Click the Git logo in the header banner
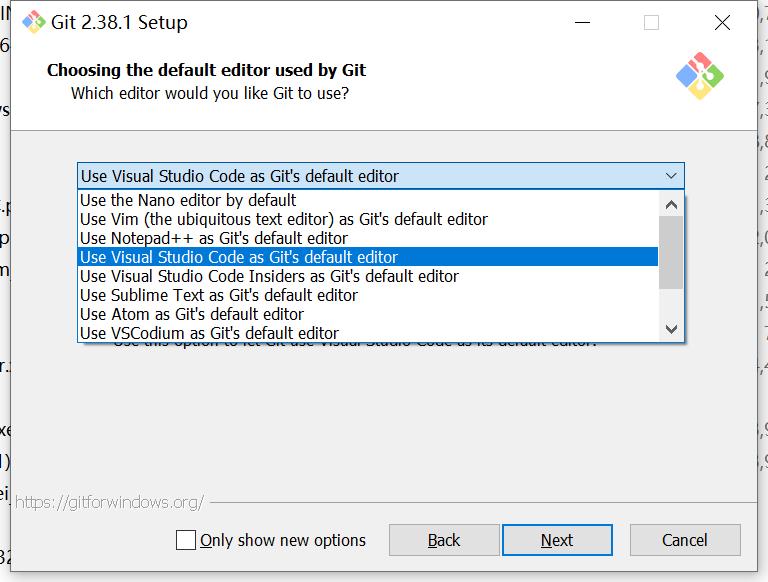The image size is (768, 582). point(700,76)
